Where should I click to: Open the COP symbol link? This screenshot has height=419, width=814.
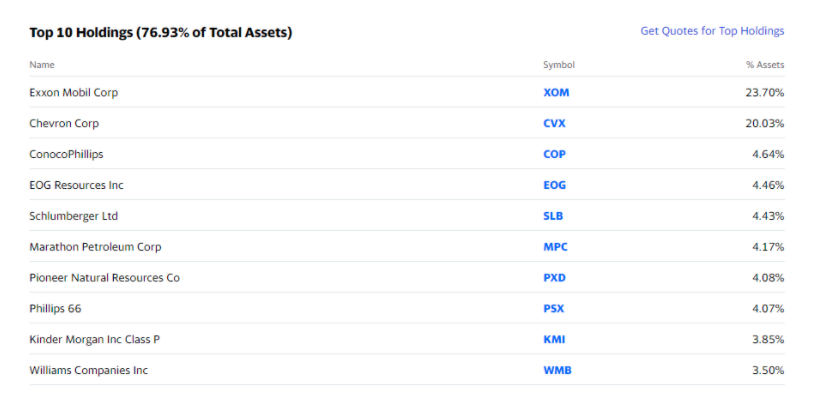[x=554, y=154]
